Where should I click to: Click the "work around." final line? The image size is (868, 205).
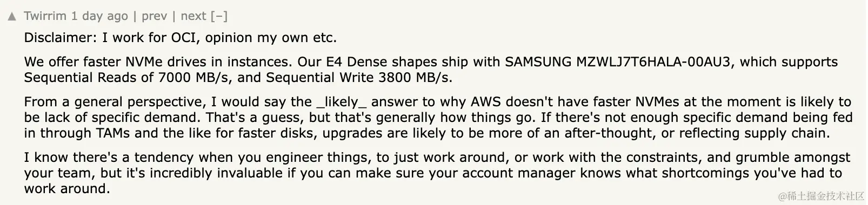click(67, 189)
